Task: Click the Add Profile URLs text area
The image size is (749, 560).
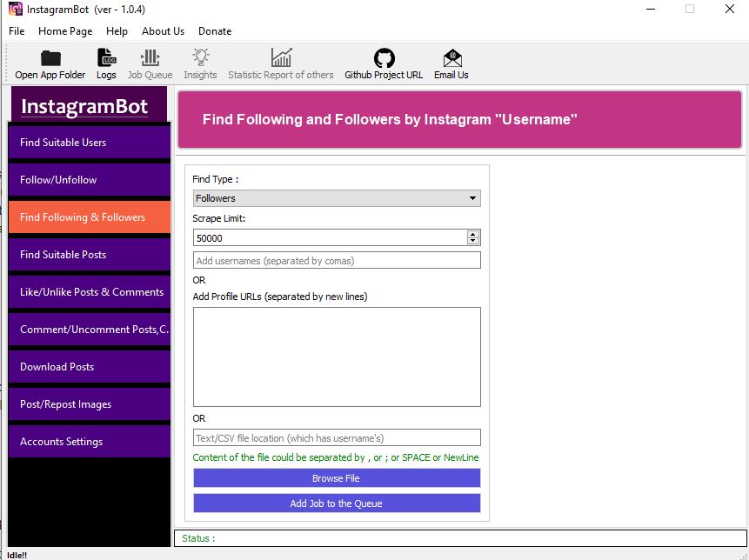Action: (337, 357)
